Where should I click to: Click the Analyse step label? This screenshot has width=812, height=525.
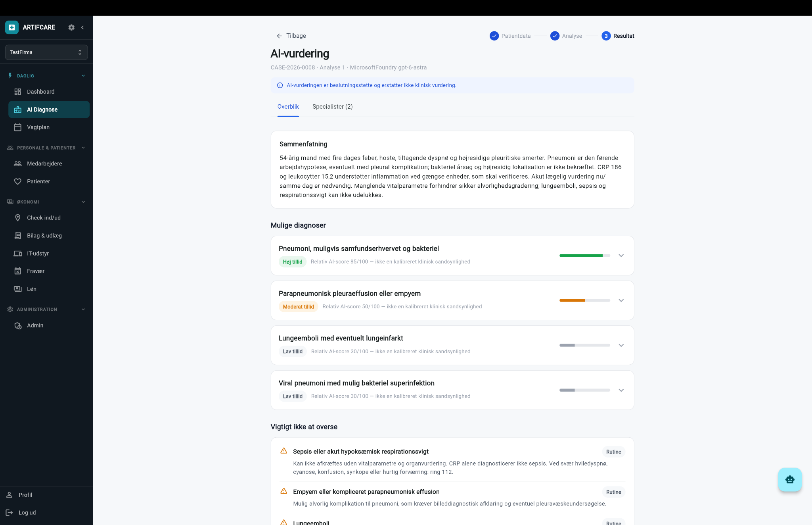click(572, 36)
